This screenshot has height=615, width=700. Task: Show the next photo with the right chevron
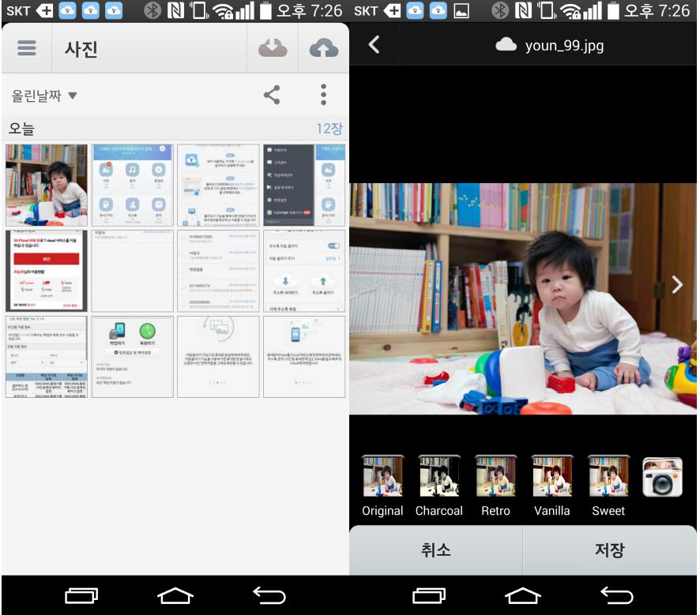[677, 285]
